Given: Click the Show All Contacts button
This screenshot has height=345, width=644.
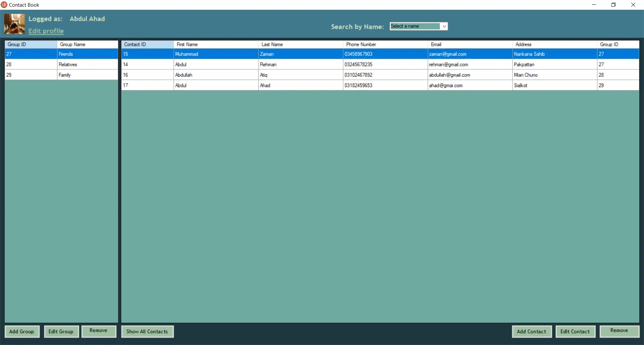Looking at the screenshot, I should (x=147, y=332).
